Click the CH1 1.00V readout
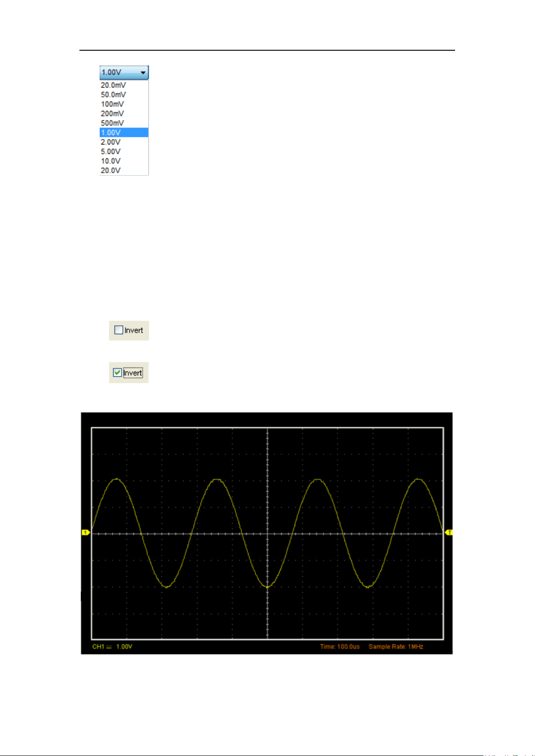Screen dimensions: 535x756 point(112,647)
